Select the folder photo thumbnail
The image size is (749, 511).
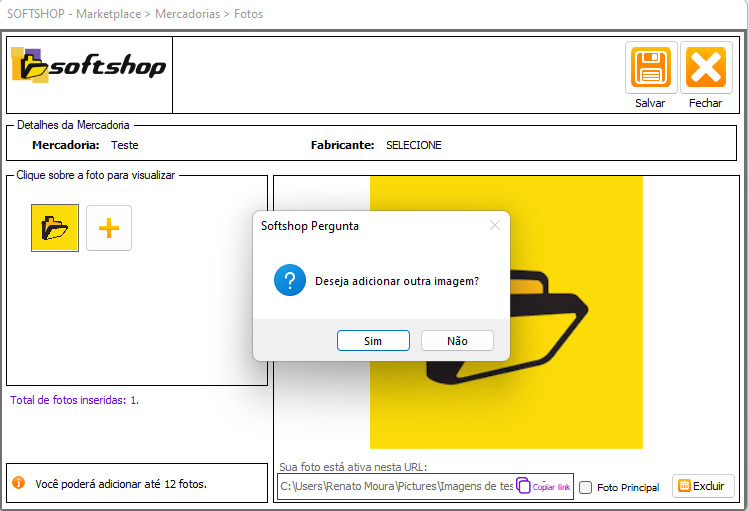[55, 228]
